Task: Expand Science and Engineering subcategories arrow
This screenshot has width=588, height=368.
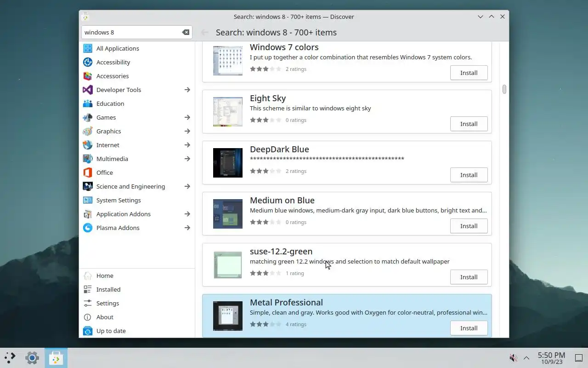Action: [x=187, y=186]
